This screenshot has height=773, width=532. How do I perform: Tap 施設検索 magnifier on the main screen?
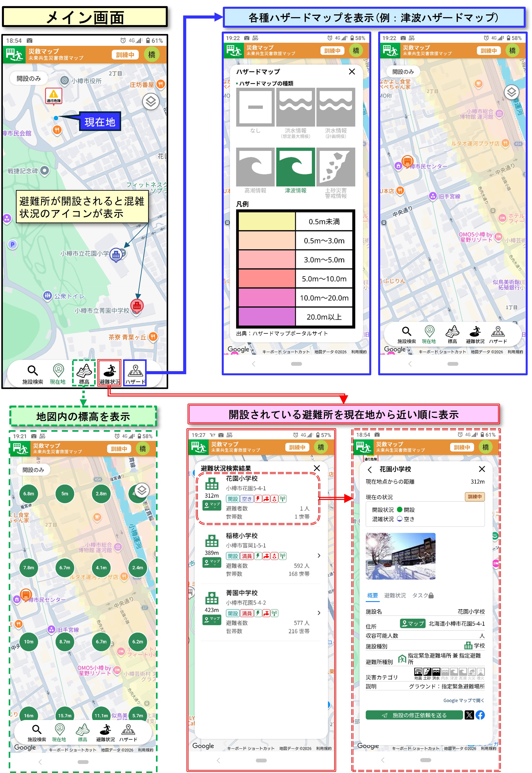tap(32, 370)
